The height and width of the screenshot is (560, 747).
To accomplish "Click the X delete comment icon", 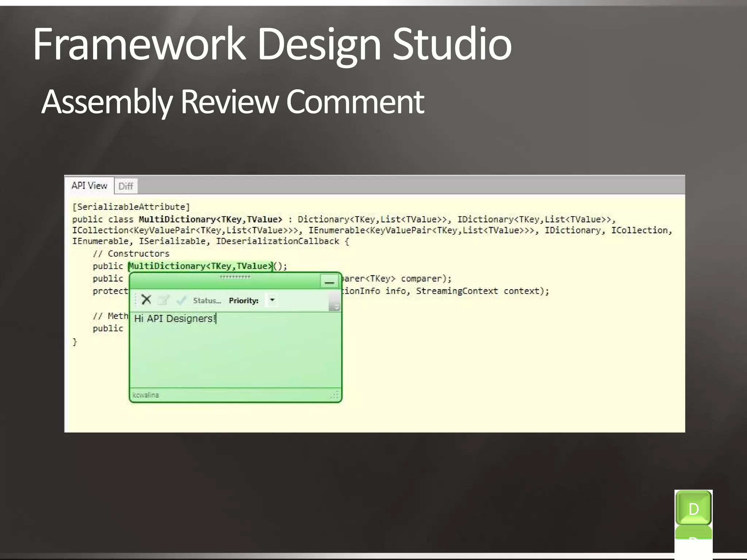I will click(x=146, y=300).
